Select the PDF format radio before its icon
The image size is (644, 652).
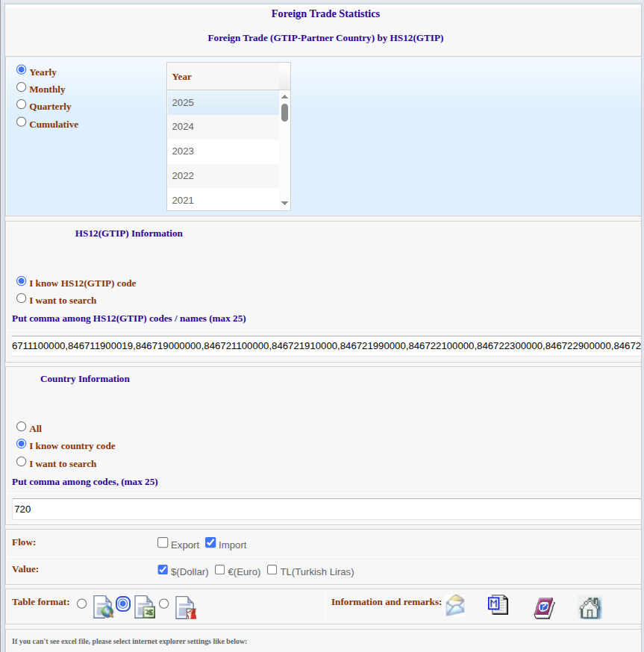pyautogui.click(x=164, y=603)
